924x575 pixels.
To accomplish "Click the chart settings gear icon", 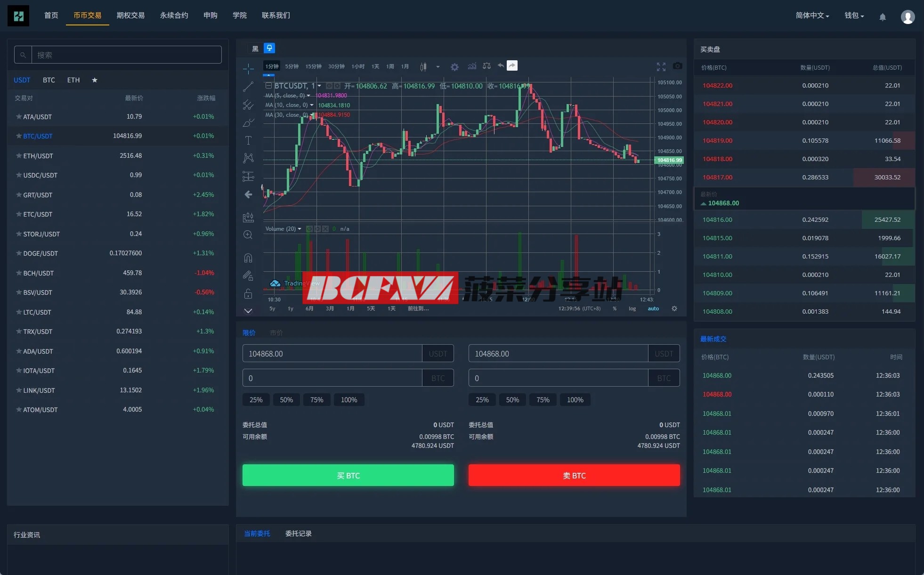I will (454, 67).
